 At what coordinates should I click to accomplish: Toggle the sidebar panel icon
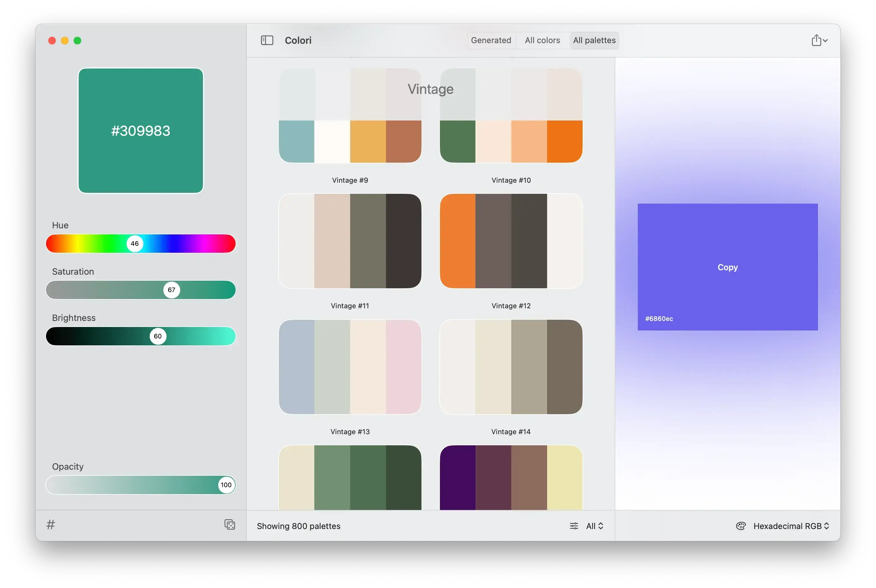click(267, 40)
